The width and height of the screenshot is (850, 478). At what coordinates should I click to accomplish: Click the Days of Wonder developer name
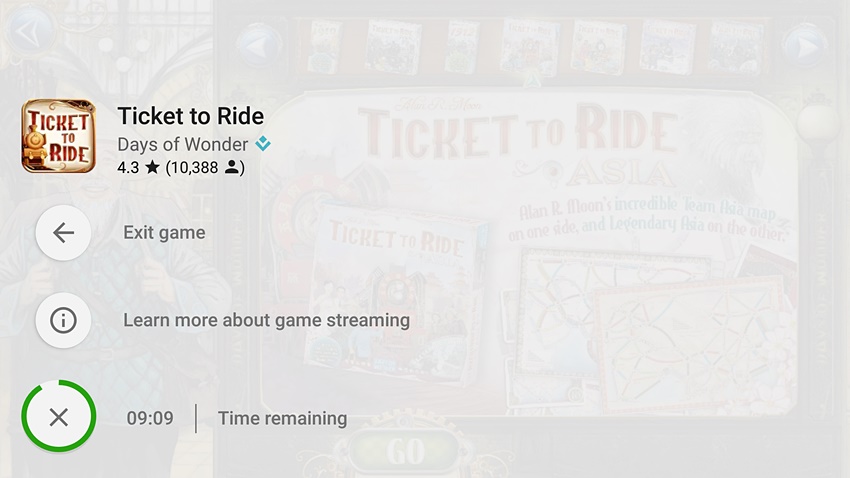183,144
